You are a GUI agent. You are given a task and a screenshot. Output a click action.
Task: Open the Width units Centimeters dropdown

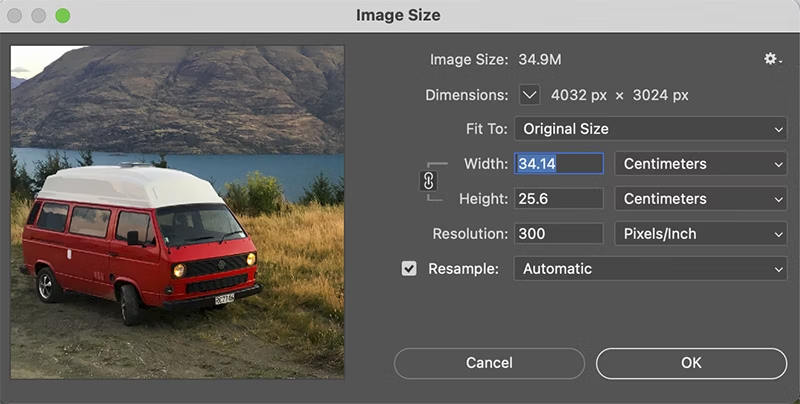click(x=700, y=164)
